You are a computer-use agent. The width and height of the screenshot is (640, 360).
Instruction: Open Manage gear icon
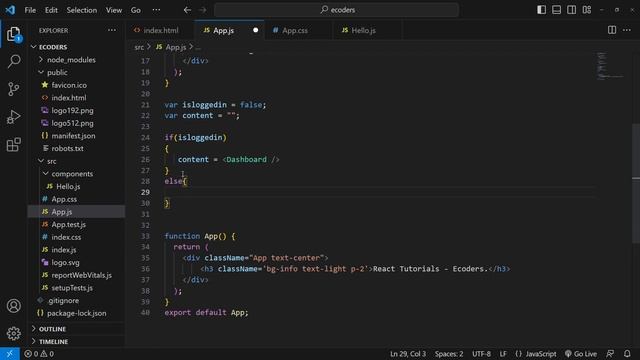[x=13, y=333]
